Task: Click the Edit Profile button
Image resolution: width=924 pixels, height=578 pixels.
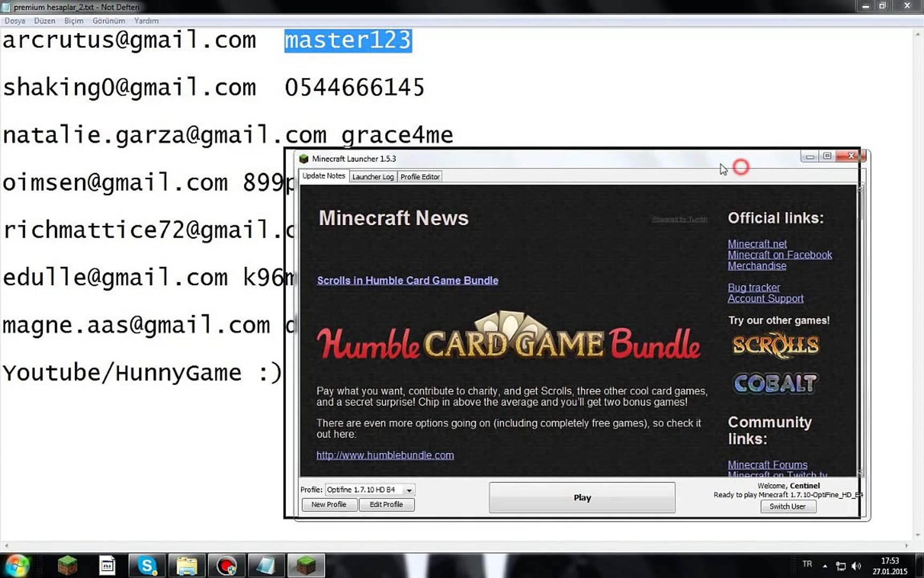Action: pyautogui.click(x=386, y=505)
